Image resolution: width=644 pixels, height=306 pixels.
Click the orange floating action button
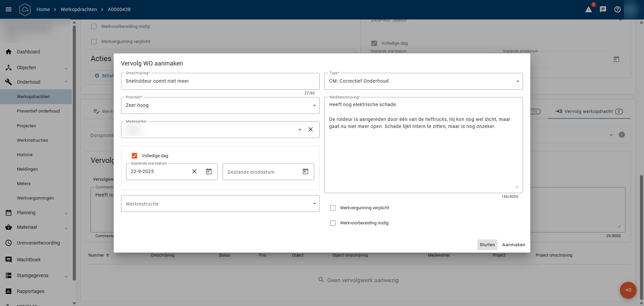tap(628, 290)
